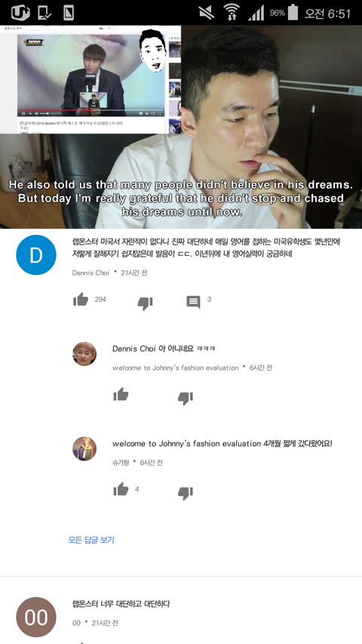Open Dennis Choi's blue D avatar

(x=36, y=254)
